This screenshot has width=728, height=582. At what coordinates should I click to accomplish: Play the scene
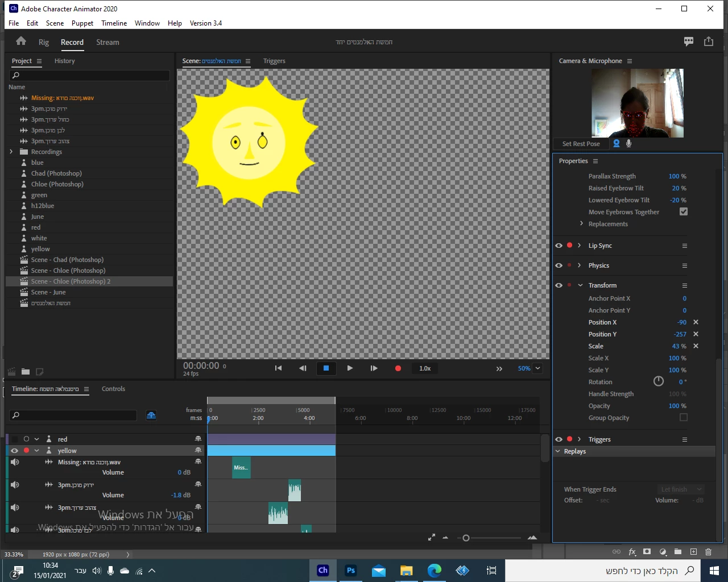pyautogui.click(x=350, y=368)
